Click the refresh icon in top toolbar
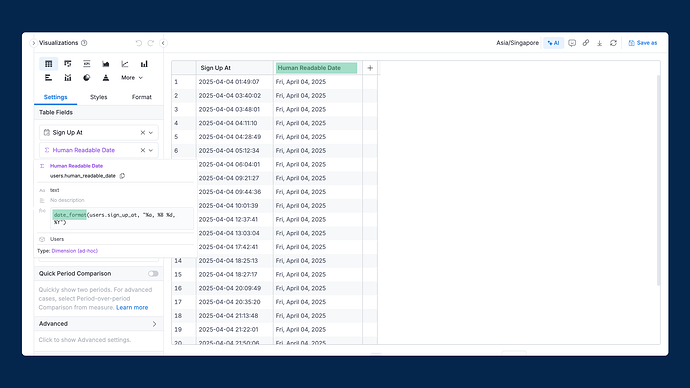This screenshot has height=388, width=690. tap(613, 43)
